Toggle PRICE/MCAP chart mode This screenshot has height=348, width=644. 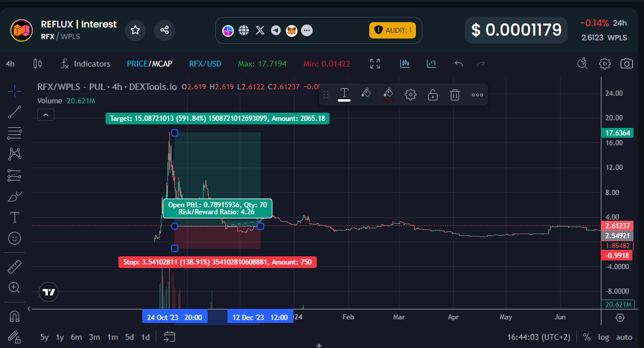tap(149, 64)
